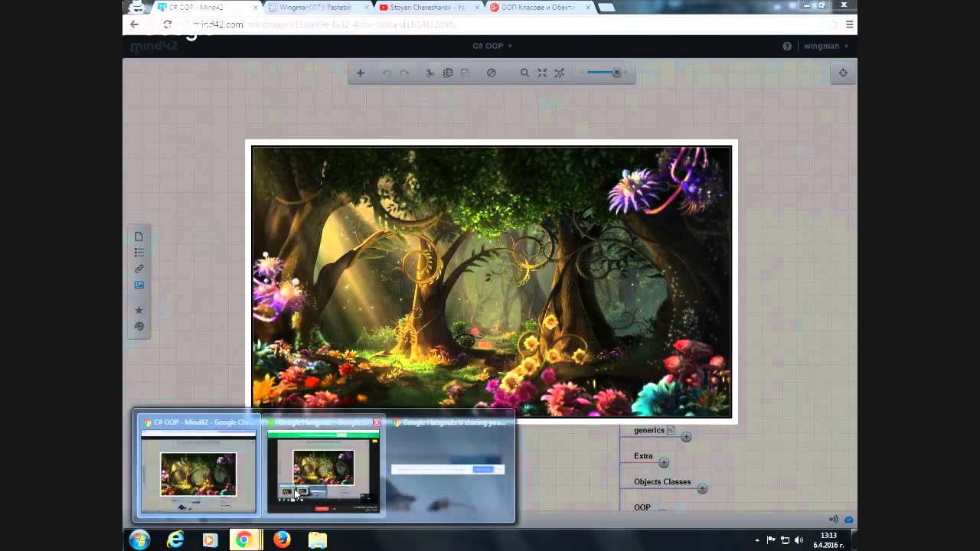Open Windows Media Player from the taskbar
The height and width of the screenshot is (551, 980).
click(x=210, y=540)
